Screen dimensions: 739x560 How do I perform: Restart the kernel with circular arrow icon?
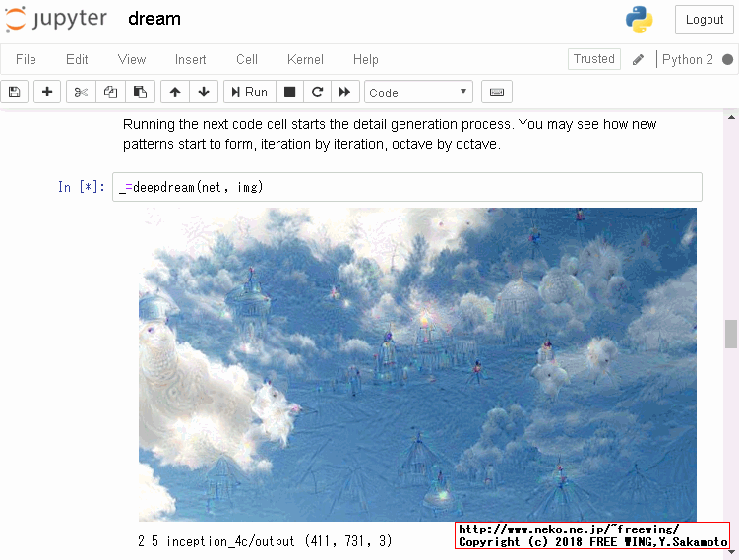point(317,93)
